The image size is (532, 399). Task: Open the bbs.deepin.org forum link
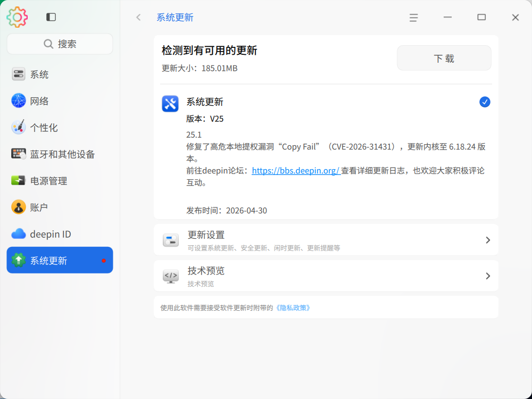[296, 171]
